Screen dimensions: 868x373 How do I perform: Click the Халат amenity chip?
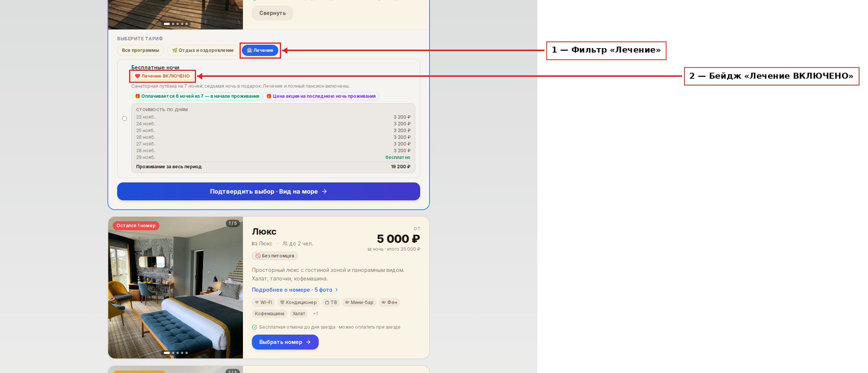[x=299, y=314]
